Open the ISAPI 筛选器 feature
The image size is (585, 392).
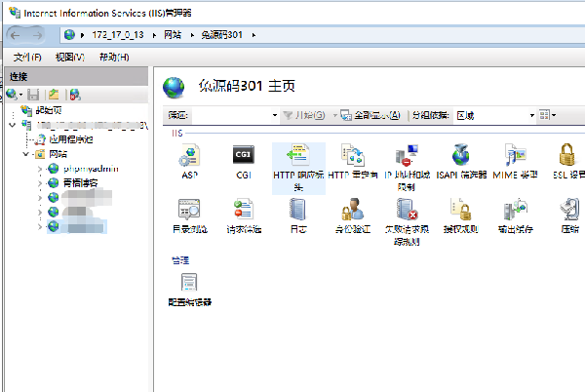pos(461,162)
